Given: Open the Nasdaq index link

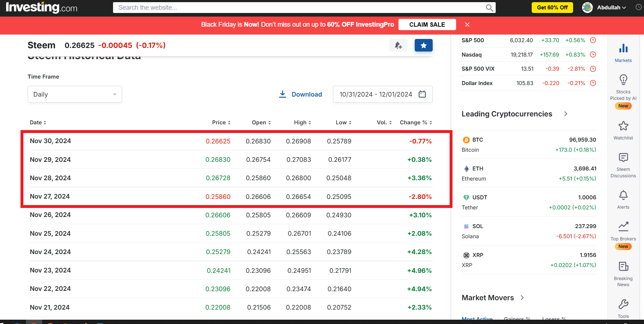Looking at the screenshot, I should tap(472, 55).
